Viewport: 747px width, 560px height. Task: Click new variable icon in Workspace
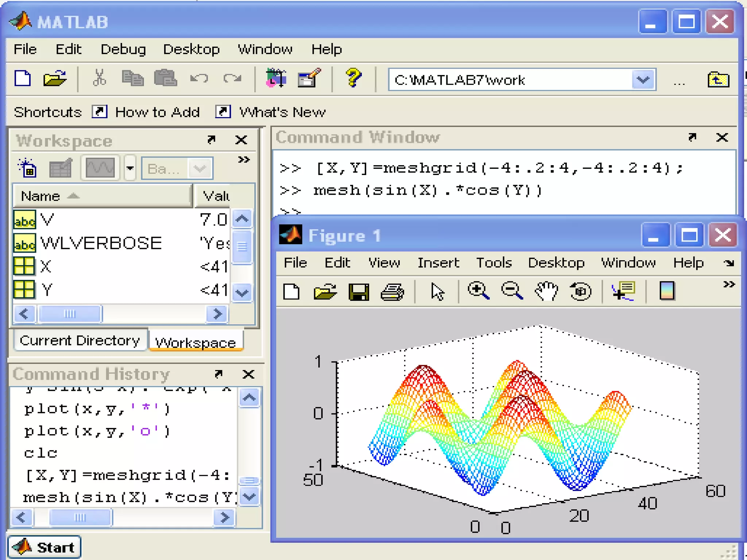tap(27, 168)
